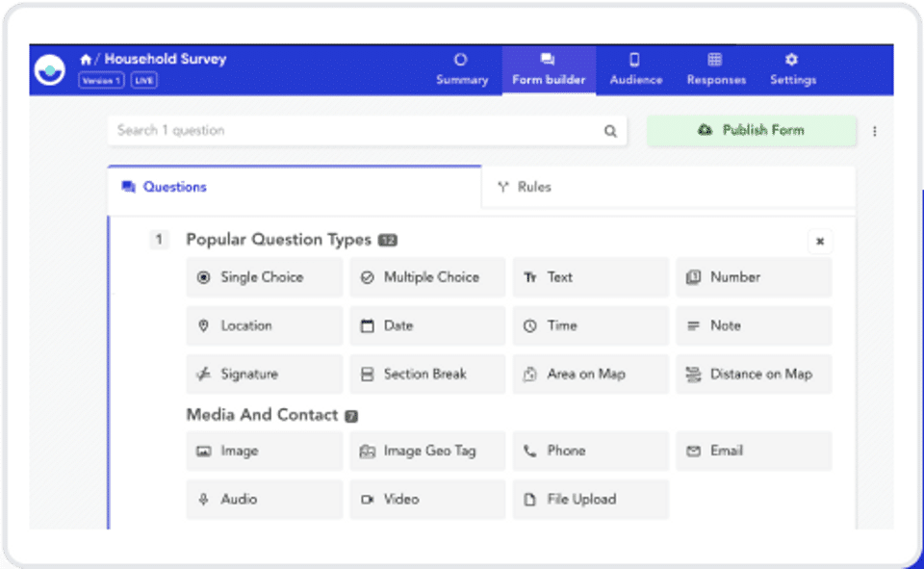This screenshot has width=924, height=569.
Task: Click the Household Survey title
Action: click(x=165, y=59)
